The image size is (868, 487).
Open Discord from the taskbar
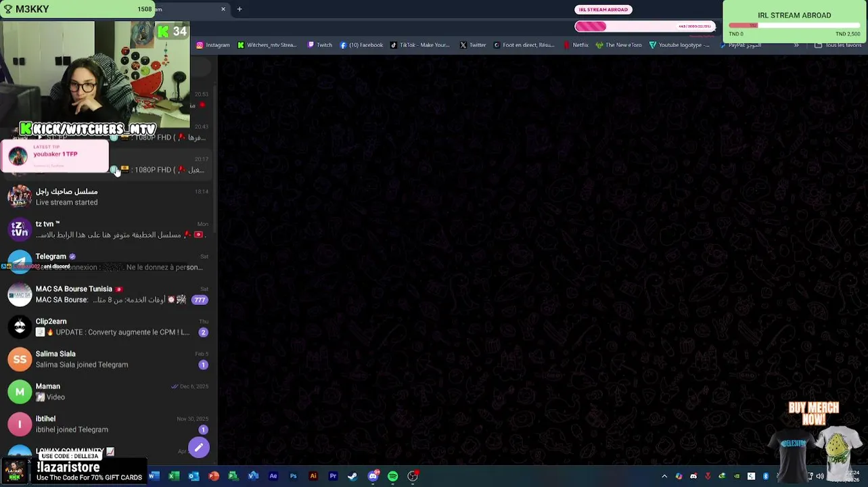click(373, 476)
